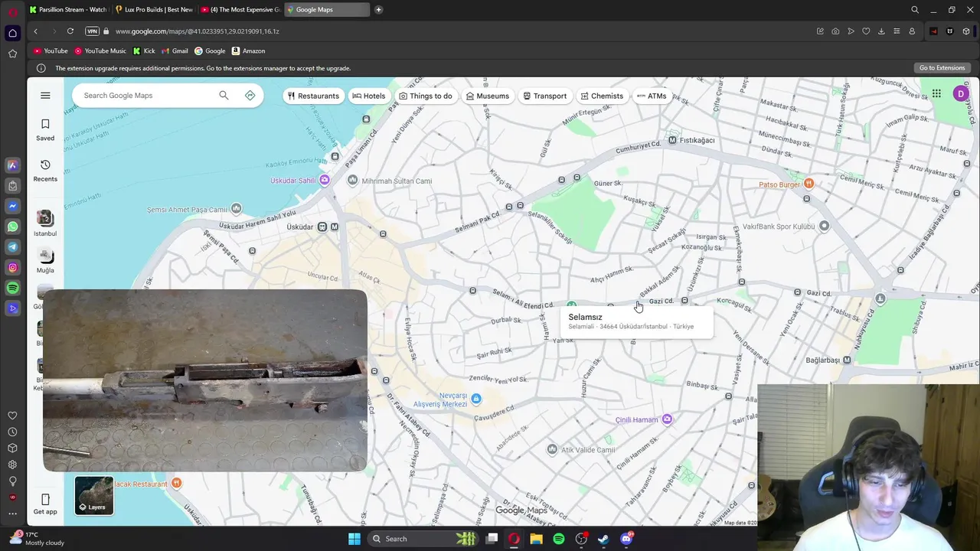Open Gmail bookmark
This screenshot has width=980, height=551.
pyautogui.click(x=175, y=51)
